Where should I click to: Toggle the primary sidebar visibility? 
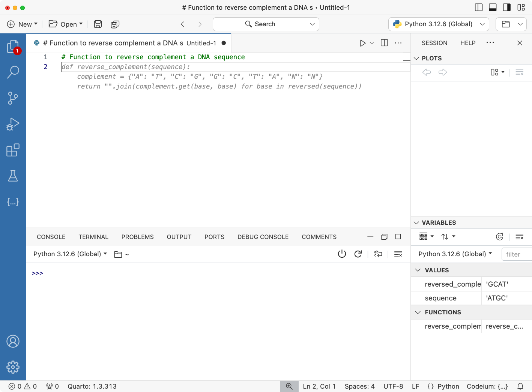pos(478,7)
